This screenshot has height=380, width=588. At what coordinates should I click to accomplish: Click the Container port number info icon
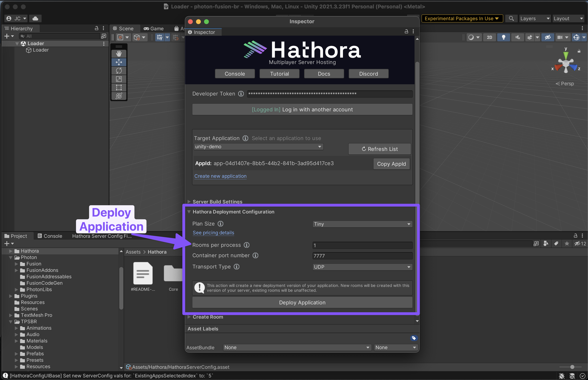pyautogui.click(x=255, y=255)
